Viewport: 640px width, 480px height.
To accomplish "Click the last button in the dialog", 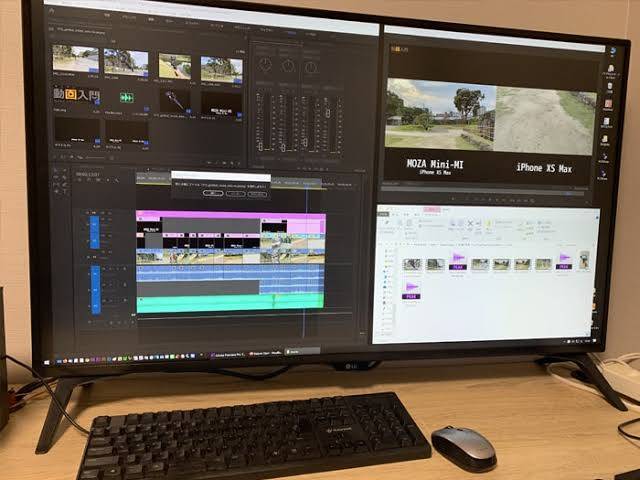I will pos(258,194).
